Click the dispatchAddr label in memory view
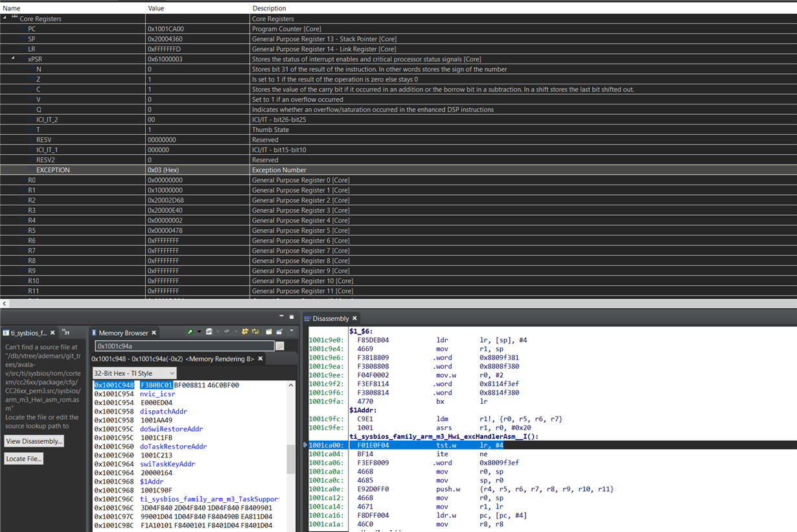 (163, 411)
